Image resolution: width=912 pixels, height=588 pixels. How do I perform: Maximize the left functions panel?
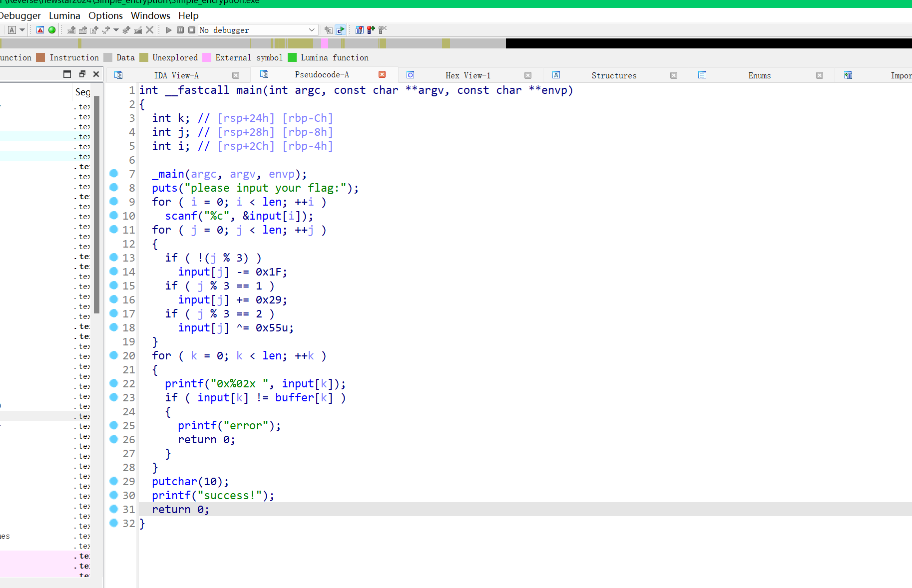point(67,74)
